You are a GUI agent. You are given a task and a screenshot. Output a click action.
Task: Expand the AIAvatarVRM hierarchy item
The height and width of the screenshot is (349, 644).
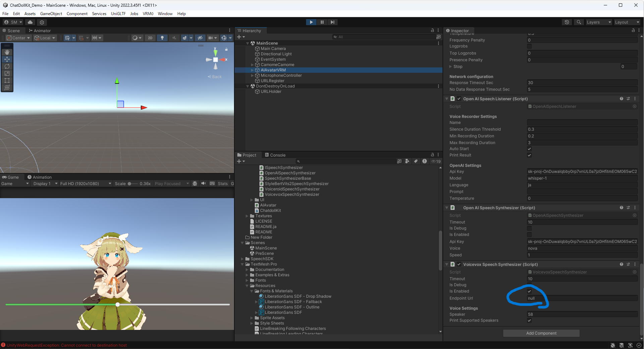point(252,70)
